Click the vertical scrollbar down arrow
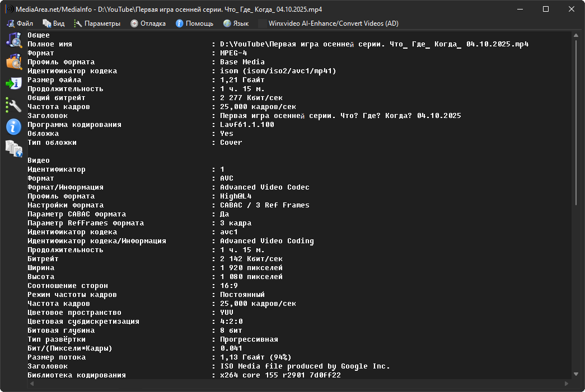Image resolution: width=585 pixels, height=392 pixels. [x=576, y=374]
